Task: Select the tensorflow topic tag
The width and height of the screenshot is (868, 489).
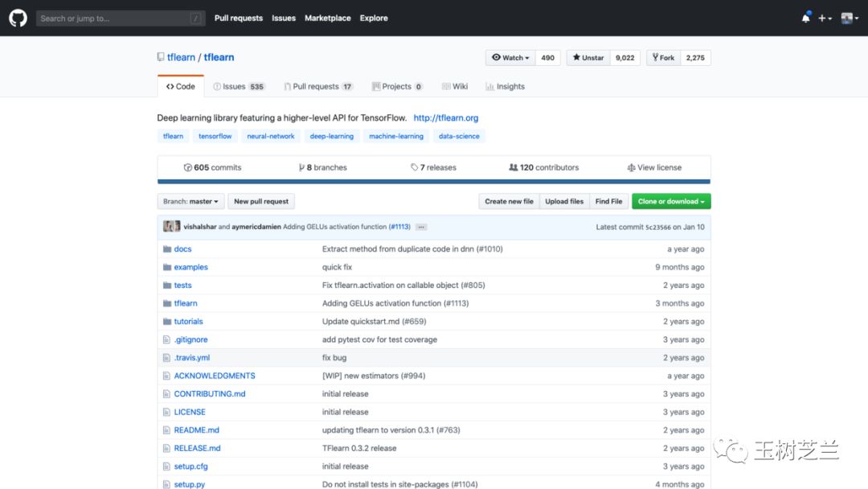Action: click(x=215, y=136)
